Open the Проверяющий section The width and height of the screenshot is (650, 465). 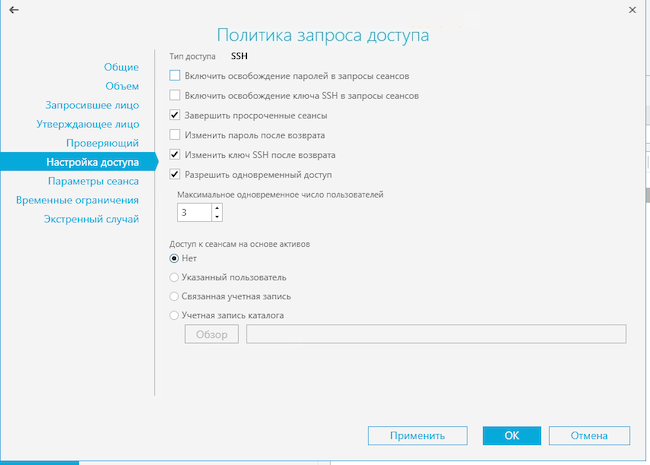102,143
